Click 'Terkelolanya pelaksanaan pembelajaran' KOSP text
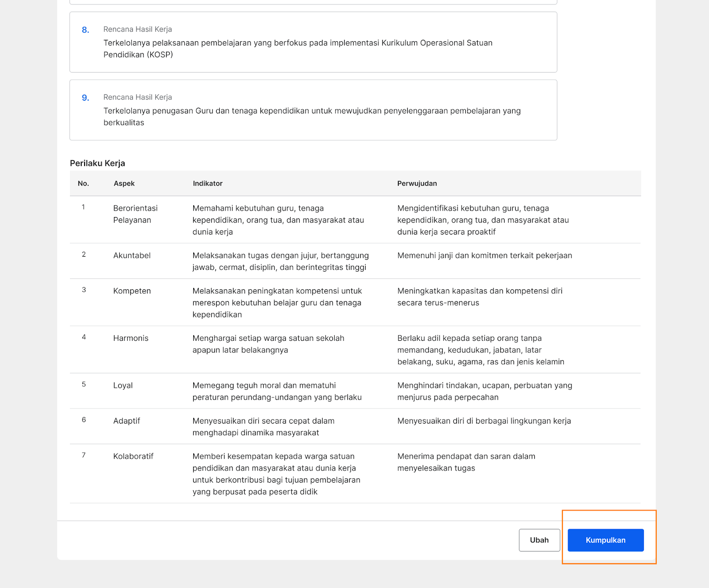This screenshot has height=588, width=709. (x=298, y=49)
